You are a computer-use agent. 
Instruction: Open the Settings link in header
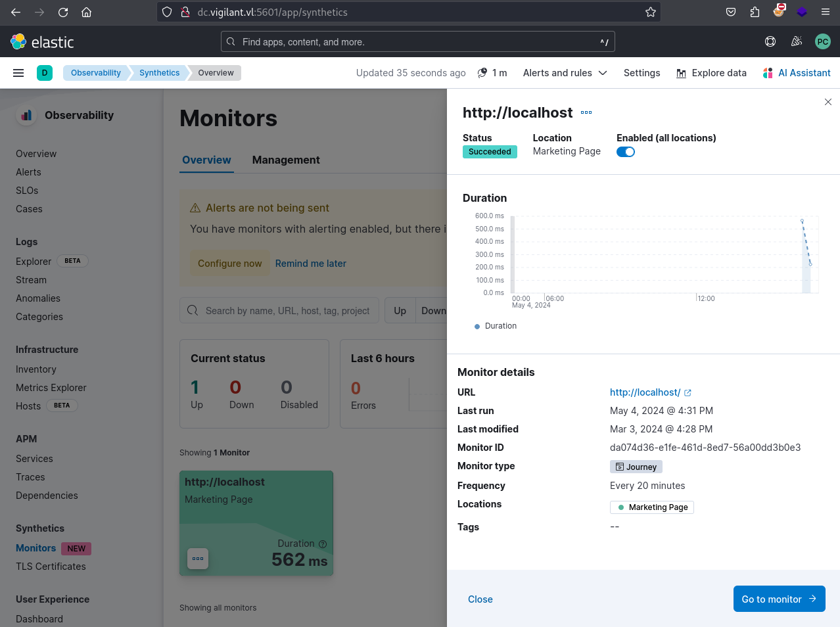(x=642, y=73)
